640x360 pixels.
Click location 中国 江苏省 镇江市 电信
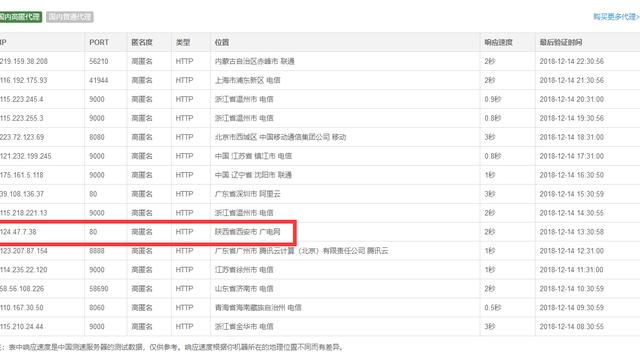[253, 156]
